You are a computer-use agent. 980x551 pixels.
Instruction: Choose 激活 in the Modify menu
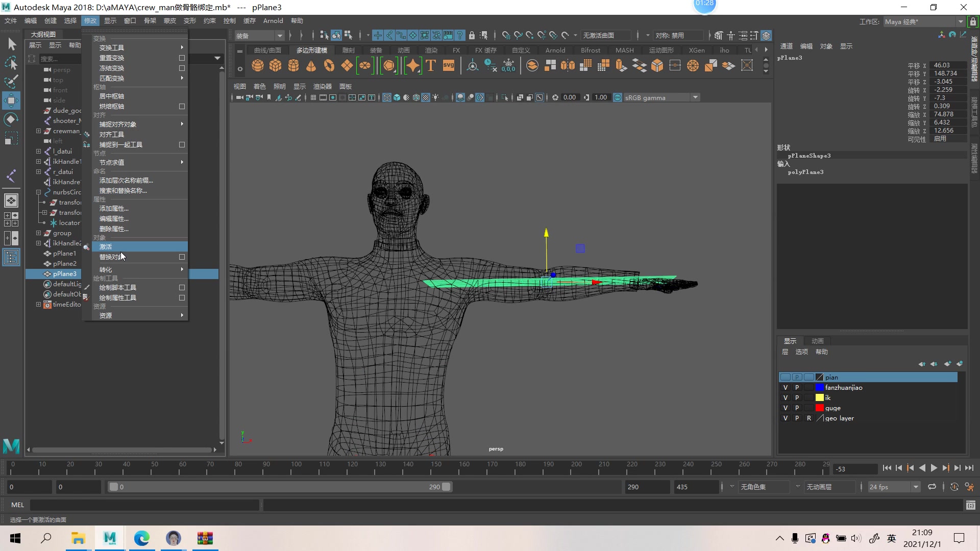click(106, 246)
